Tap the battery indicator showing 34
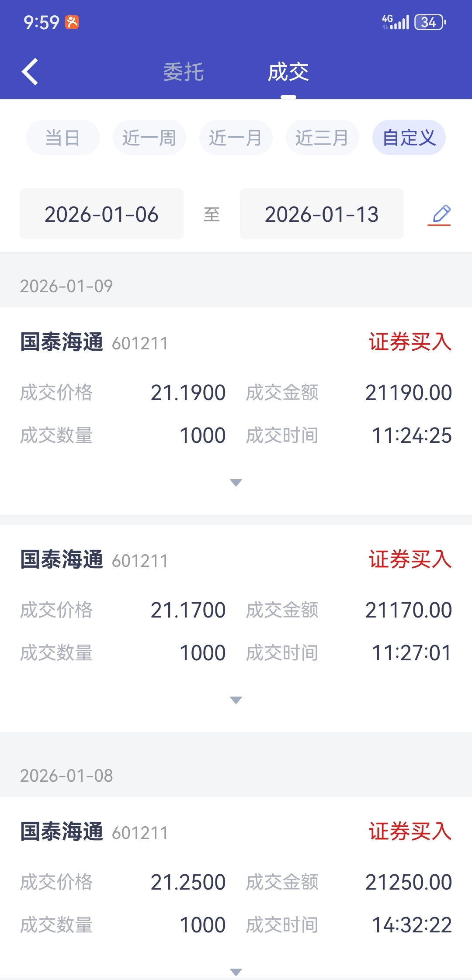 [x=430, y=22]
